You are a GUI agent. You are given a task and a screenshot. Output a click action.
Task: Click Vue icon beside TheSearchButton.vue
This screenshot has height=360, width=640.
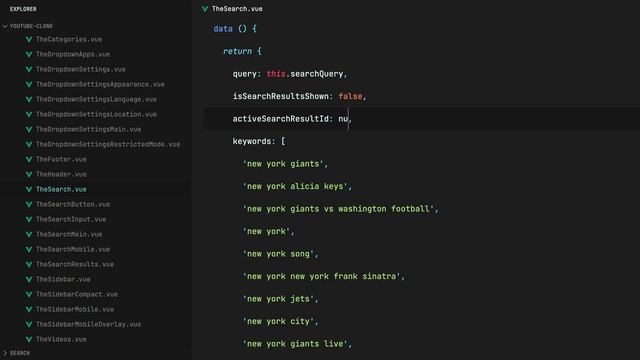point(29,204)
